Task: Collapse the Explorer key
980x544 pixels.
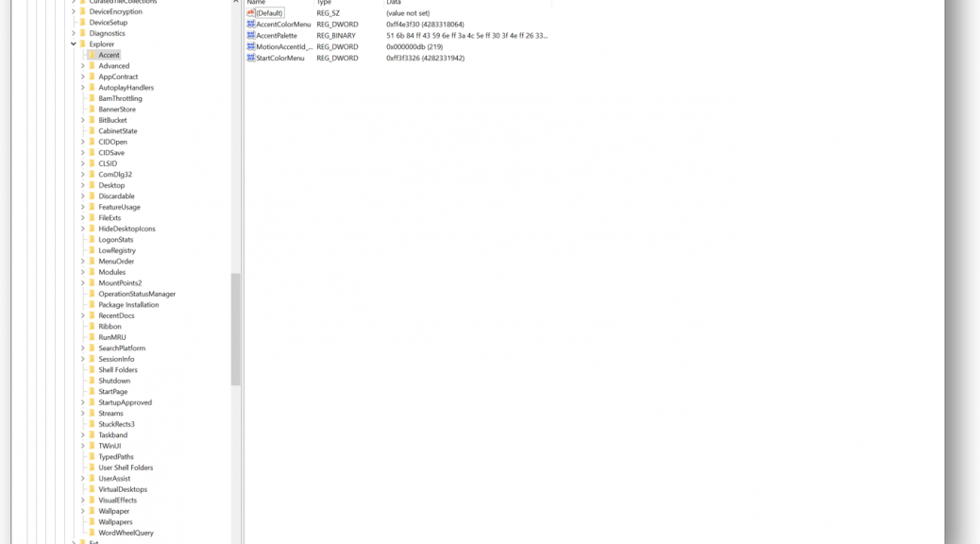Action: [74, 44]
